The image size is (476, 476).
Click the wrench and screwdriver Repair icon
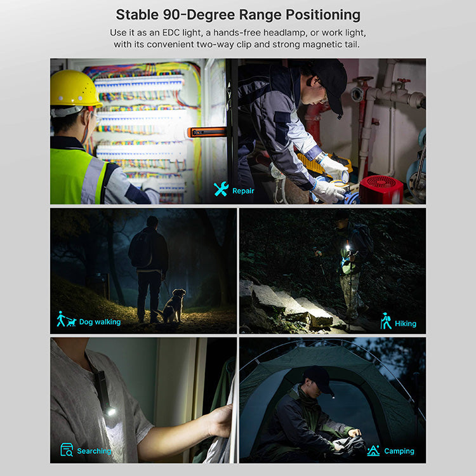pos(221,190)
